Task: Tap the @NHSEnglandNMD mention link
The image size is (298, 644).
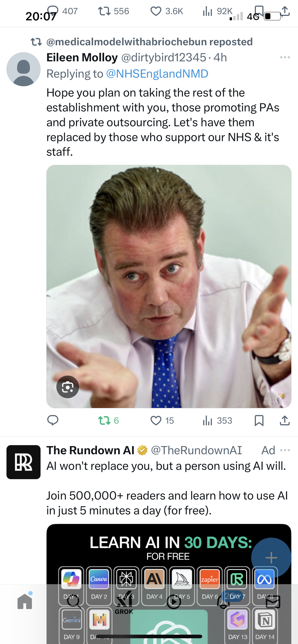Action: click(157, 74)
